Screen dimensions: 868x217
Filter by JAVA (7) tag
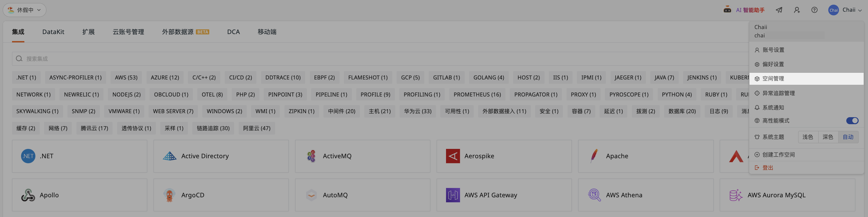664,77
